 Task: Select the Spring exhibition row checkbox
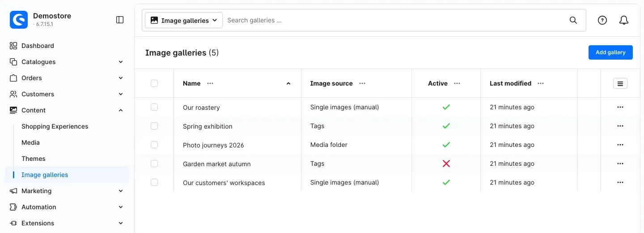pyautogui.click(x=154, y=126)
